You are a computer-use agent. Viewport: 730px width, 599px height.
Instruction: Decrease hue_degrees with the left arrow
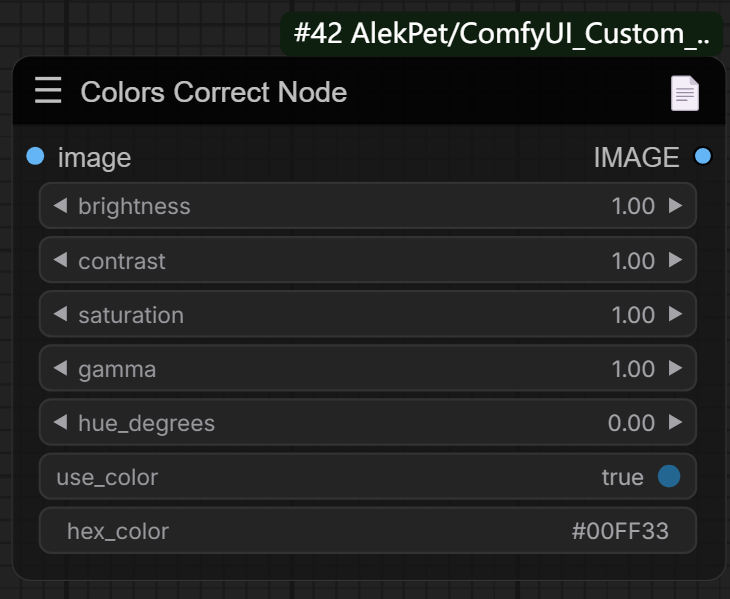coord(60,422)
